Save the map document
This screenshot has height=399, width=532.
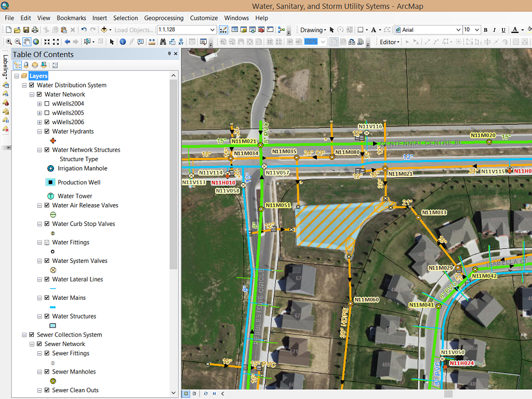tap(26, 30)
